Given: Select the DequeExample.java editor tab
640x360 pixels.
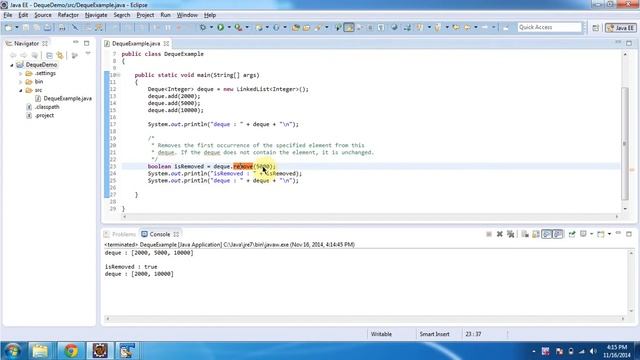Looking at the screenshot, I should [x=136, y=43].
